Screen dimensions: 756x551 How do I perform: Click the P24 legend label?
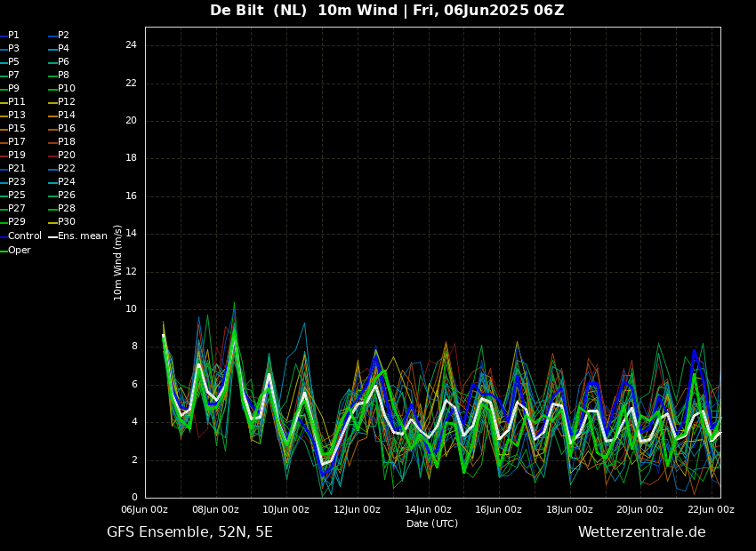(x=67, y=182)
